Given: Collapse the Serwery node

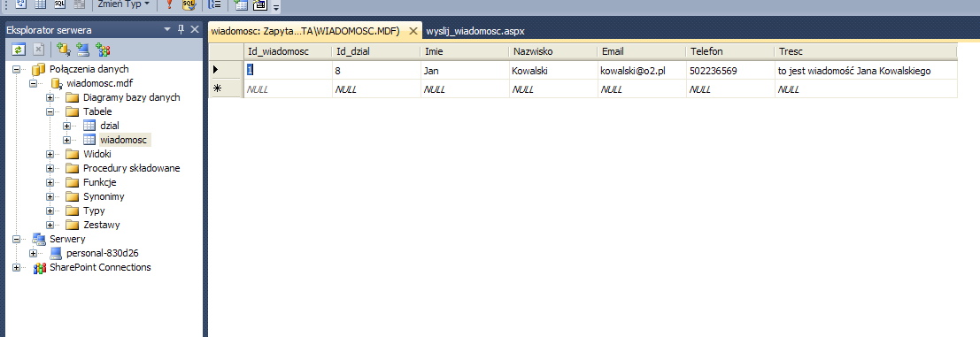Looking at the screenshot, I should (16, 239).
